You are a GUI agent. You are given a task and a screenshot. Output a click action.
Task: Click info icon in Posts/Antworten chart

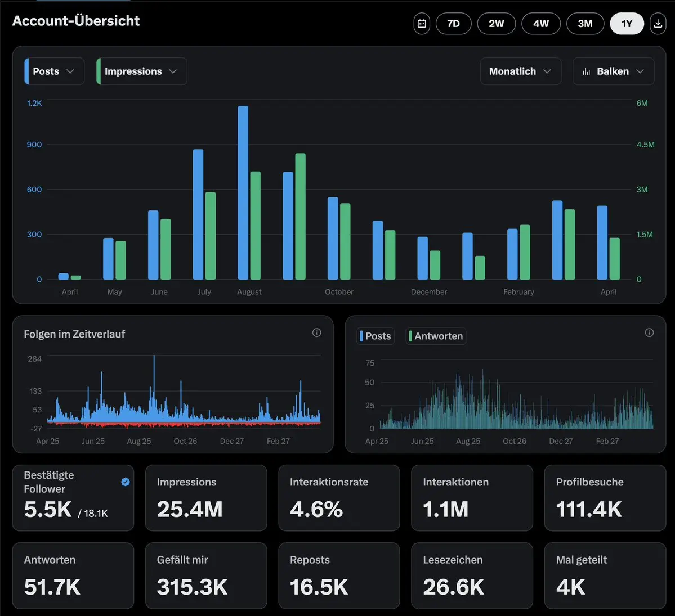click(x=649, y=332)
